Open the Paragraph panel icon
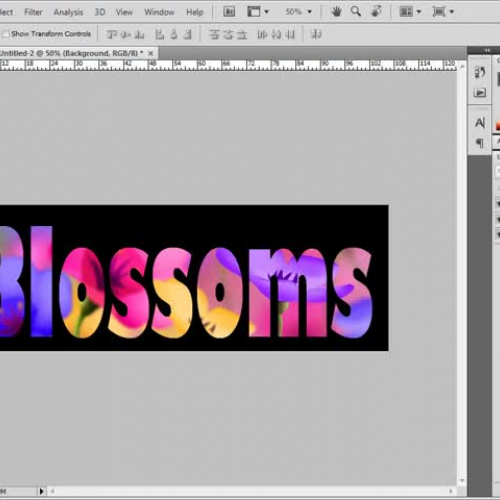This screenshot has width=500, height=500. tap(480, 143)
